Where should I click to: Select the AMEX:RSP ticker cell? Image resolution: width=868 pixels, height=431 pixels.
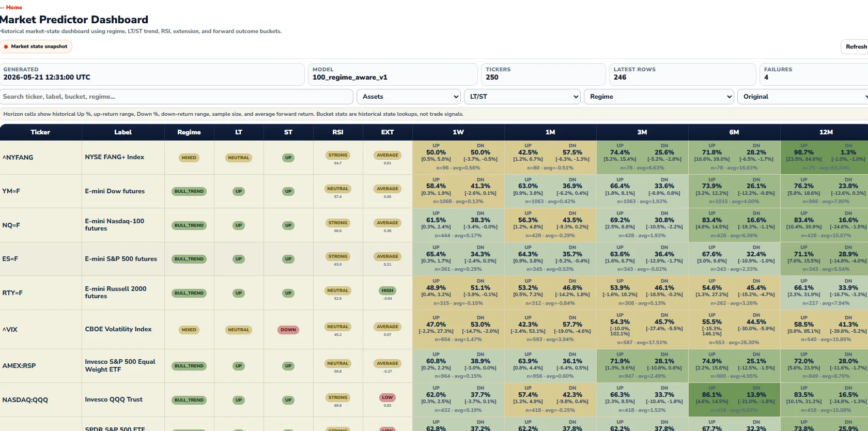pyautogui.click(x=41, y=366)
